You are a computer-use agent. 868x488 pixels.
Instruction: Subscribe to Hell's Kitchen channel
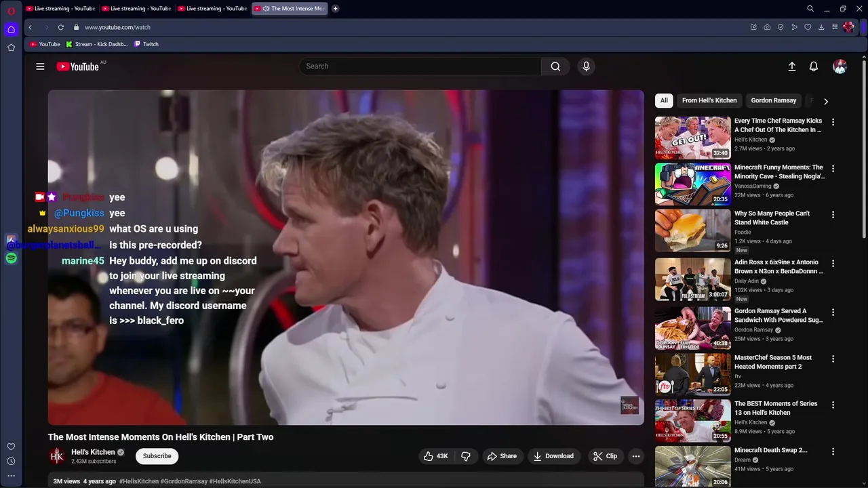pyautogui.click(x=157, y=456)
